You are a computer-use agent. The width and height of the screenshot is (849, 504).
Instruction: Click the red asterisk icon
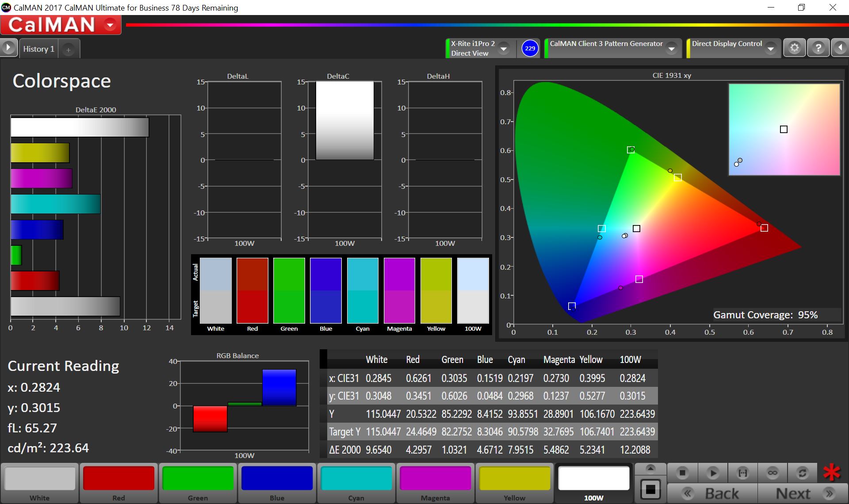pyautogui.click(x=831, y=473)
